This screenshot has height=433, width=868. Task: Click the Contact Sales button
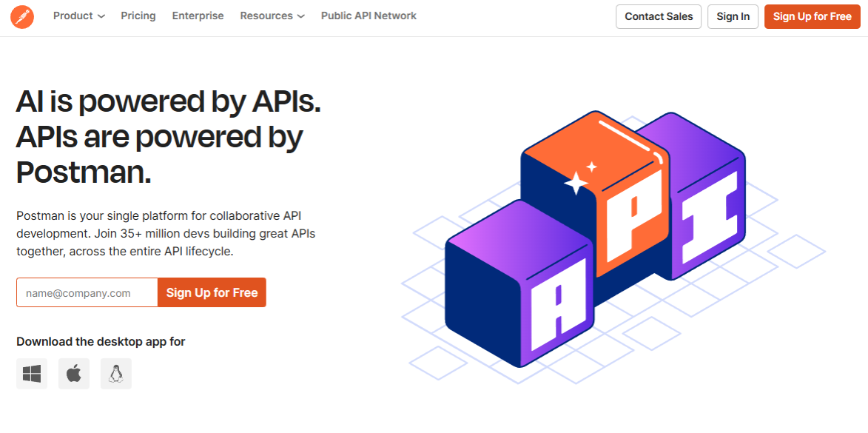coord(659,16)
